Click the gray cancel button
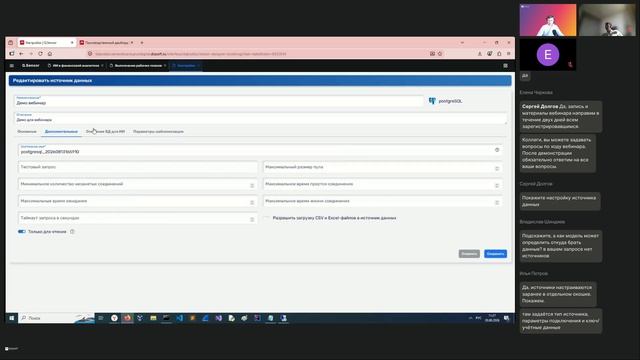Image resolution: width=640 pixels, height=360 pixels. click(x=469, y=254)
